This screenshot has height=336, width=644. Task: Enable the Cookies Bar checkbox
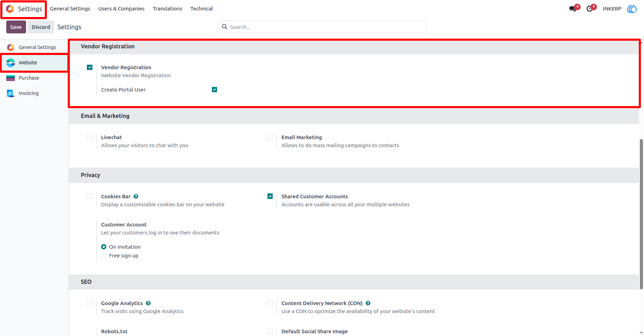click(x=90, y=197)
